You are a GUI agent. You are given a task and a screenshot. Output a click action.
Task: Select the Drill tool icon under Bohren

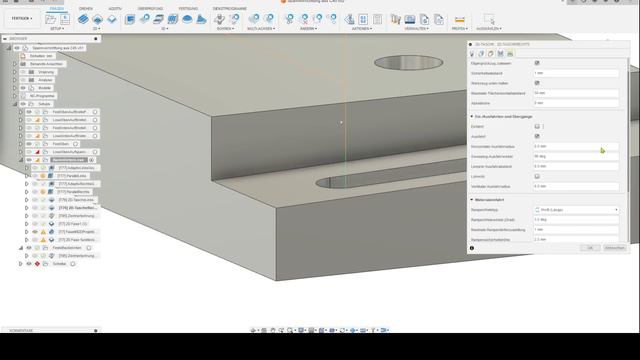tap(220, 19)
